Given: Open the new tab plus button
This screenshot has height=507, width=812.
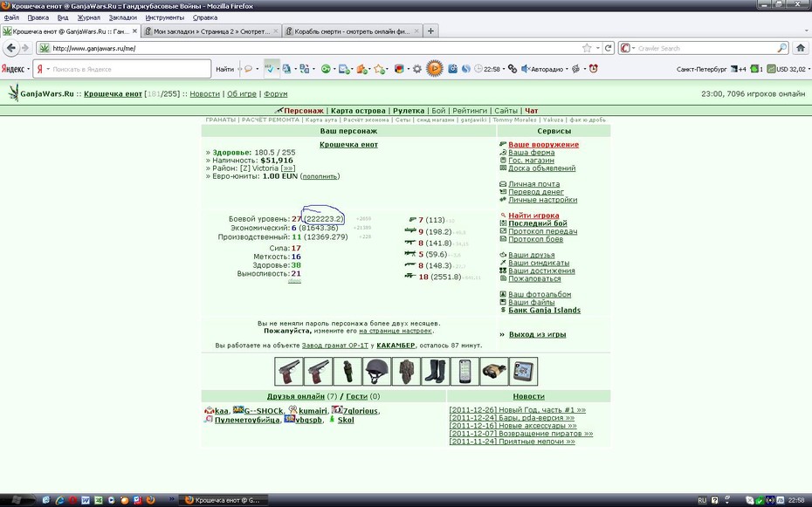Looking at the screenshot, I should click(430, 31).
